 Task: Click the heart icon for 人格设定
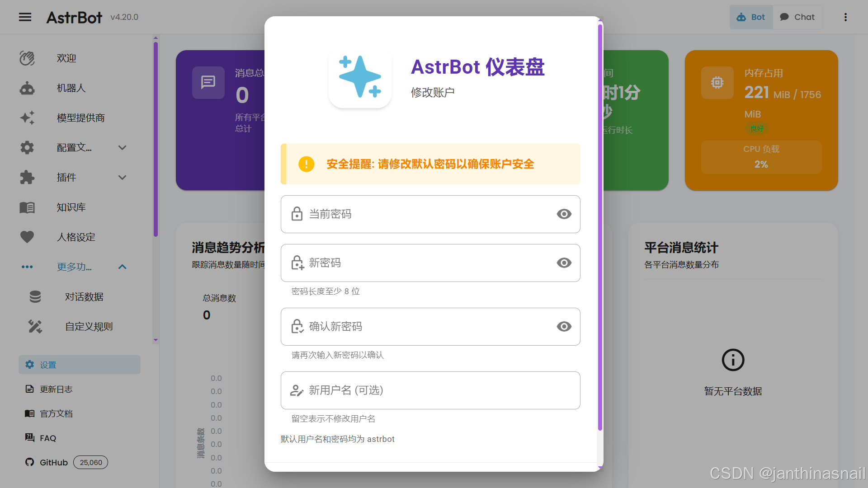point(27,237)
